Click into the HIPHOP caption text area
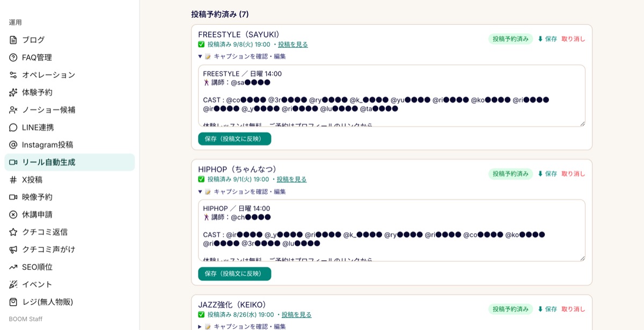 392,231
